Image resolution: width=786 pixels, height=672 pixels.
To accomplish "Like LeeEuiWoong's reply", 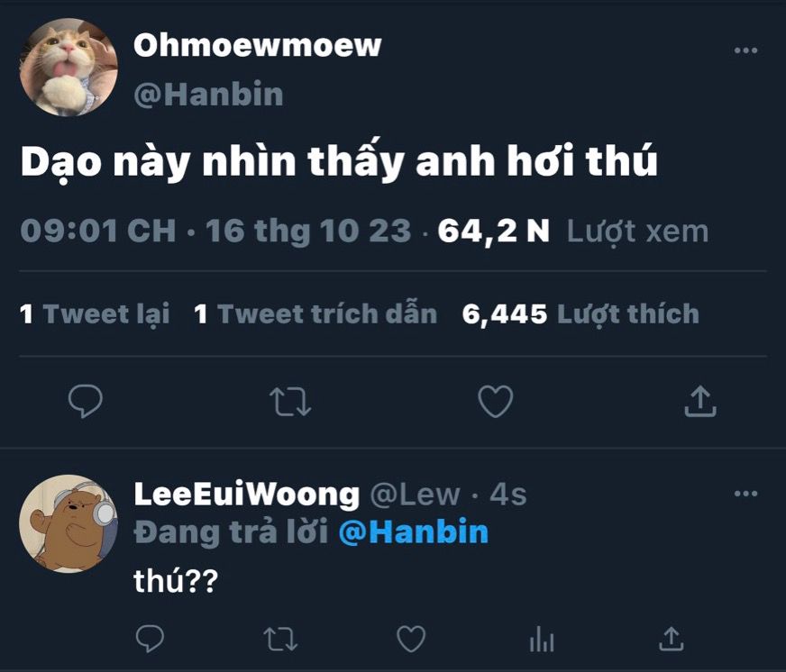I will pyautogui.click(x=411, y=639).
